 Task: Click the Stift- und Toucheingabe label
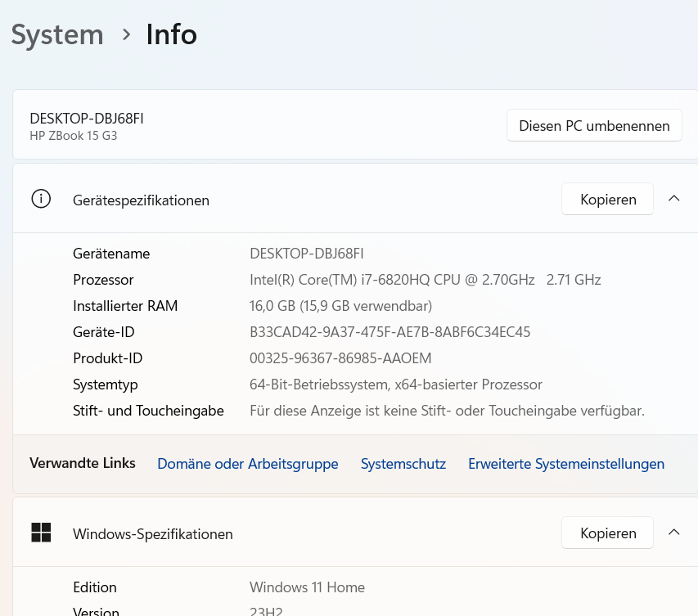(x=148, y=411)
